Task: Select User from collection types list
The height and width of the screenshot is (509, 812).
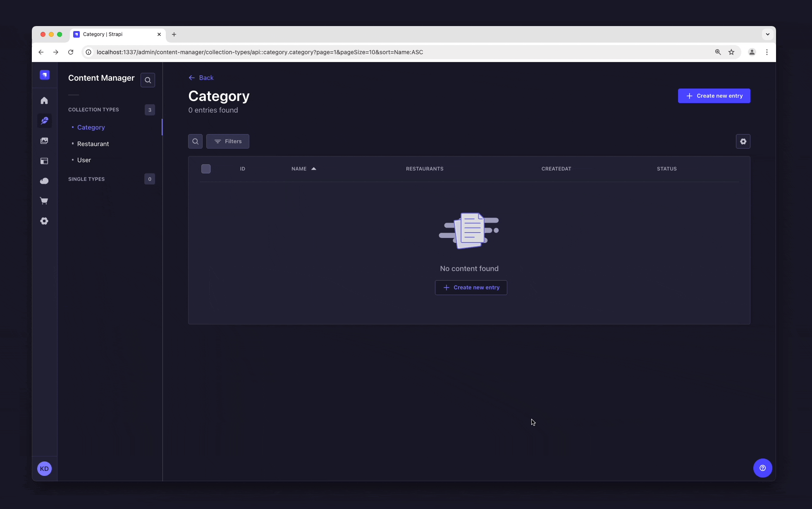Action: tap(84, 159)
